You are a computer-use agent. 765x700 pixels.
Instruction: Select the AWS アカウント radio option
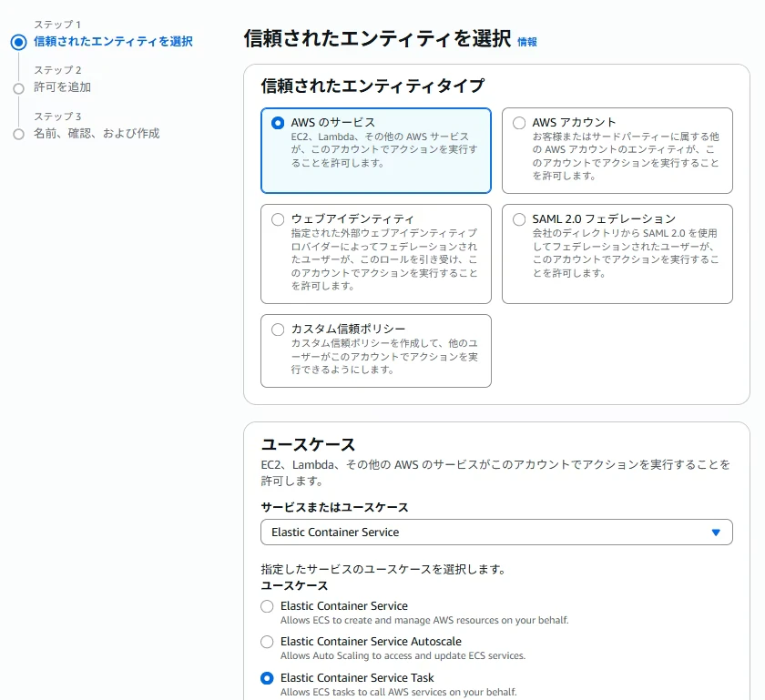pos(519,123)
